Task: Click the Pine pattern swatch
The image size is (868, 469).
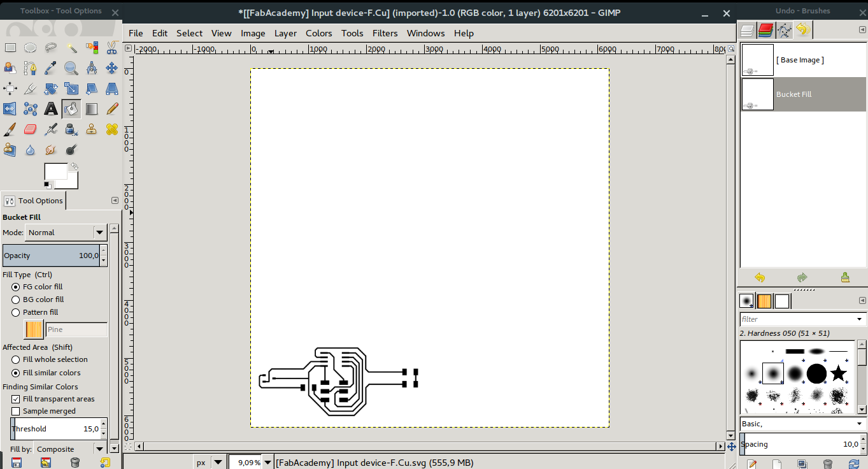Action: pos(33,329)
